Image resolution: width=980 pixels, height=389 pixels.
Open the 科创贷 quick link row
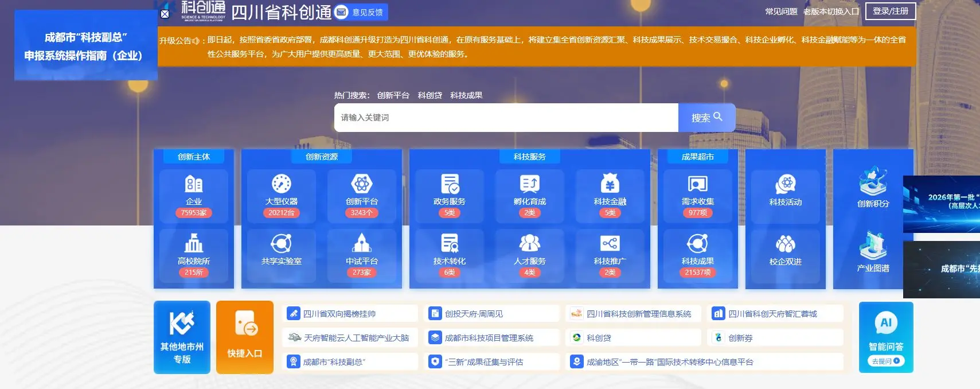click(634, 338)
